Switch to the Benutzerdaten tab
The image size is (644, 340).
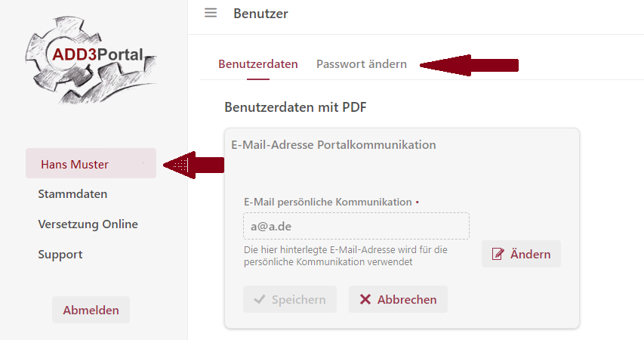258,64
